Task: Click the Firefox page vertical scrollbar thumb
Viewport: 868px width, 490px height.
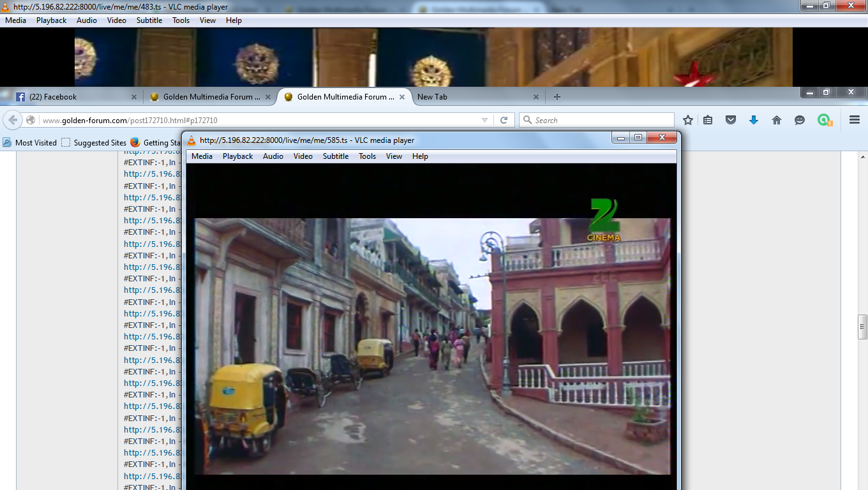Action: (863, 327)
